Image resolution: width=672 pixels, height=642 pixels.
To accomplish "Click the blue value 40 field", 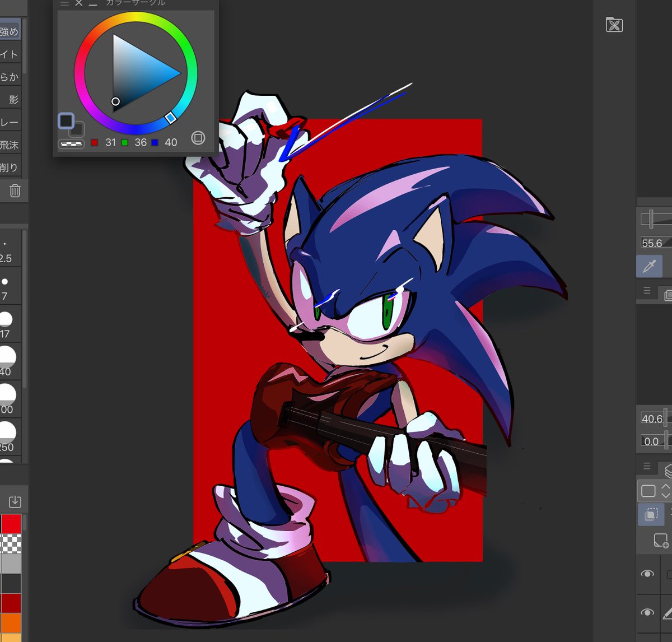I will point(171,142).
